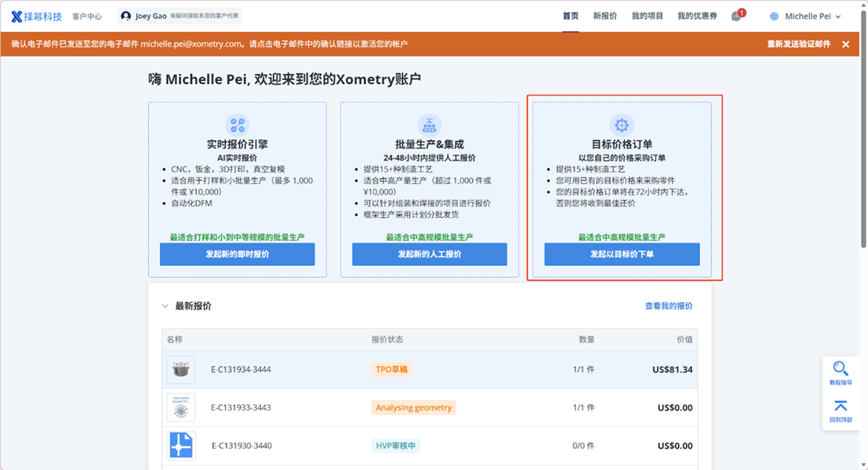Click the 目标价格订单 target icon
Screen dimensions: 868x470
point(622,125)
